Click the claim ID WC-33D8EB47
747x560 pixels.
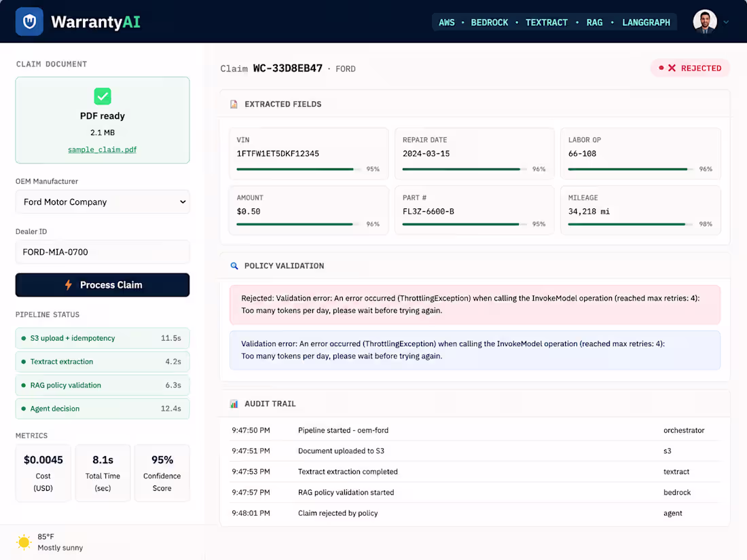[x=287, y=68]
